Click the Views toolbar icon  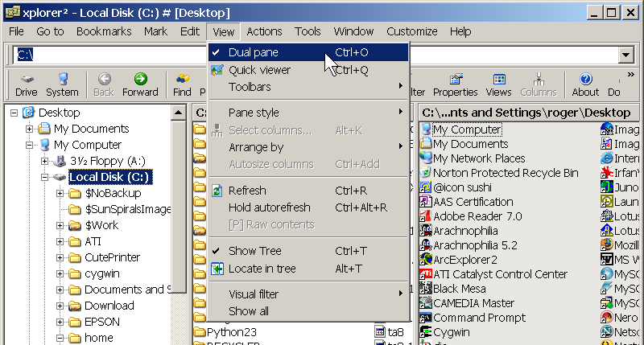coord(498,84)
